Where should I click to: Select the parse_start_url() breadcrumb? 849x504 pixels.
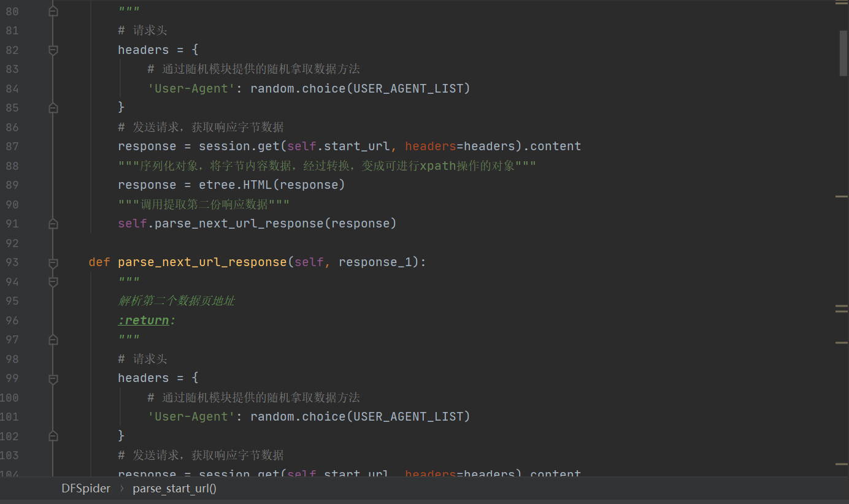click(174, 489)
